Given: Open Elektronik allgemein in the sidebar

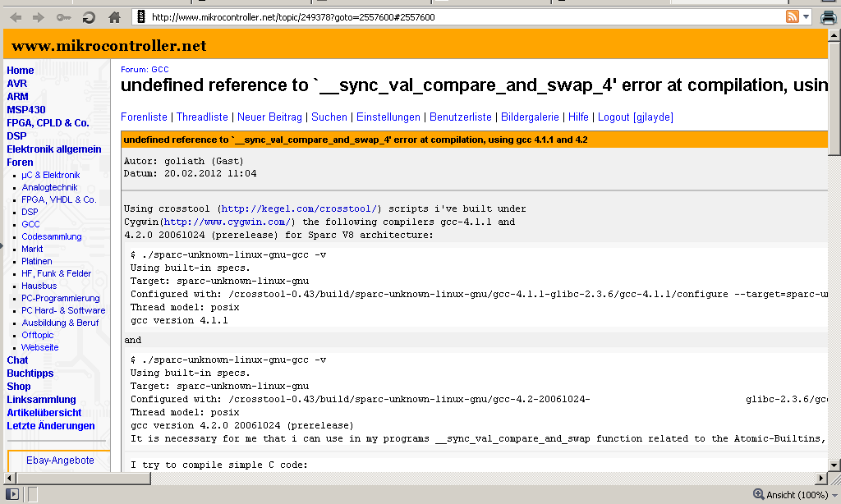Looking at the screenshot, I should [x=53, y=149].
